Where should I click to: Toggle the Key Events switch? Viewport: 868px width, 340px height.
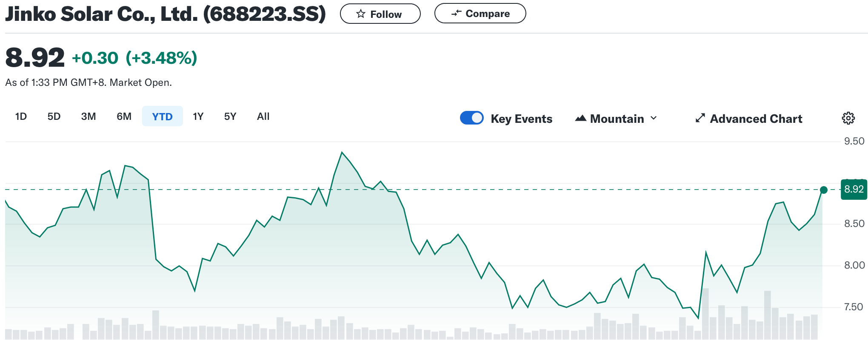[471, 118]
